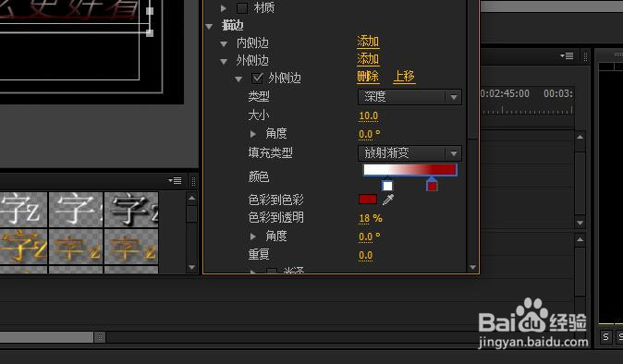This screenshot has width=623, height=364.
Task: Pick color with the eyedropper tool
Action: 388,200
